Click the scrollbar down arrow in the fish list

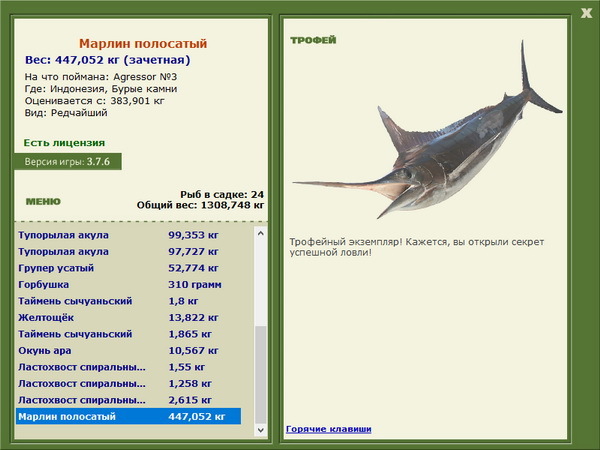(x=262, y=430)
